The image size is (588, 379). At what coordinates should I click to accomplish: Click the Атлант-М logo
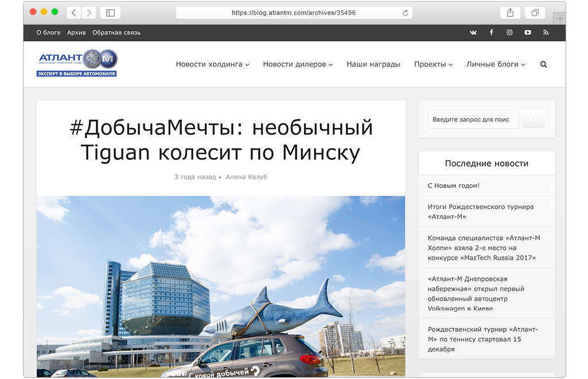(77, 63)
